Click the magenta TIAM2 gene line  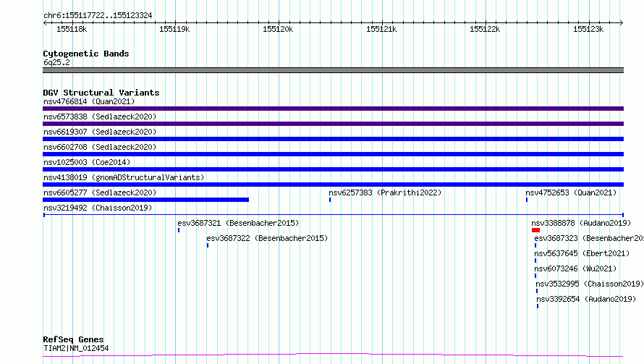[x=333, y=355]
